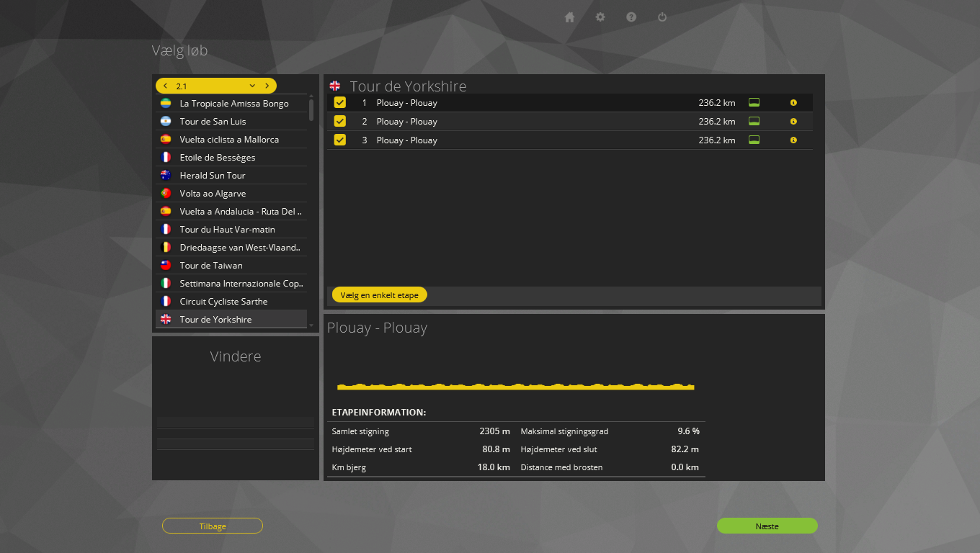Viewport: 980px width, 553px height.
Task: Click the Tilbage button
Action: [213, 526]
